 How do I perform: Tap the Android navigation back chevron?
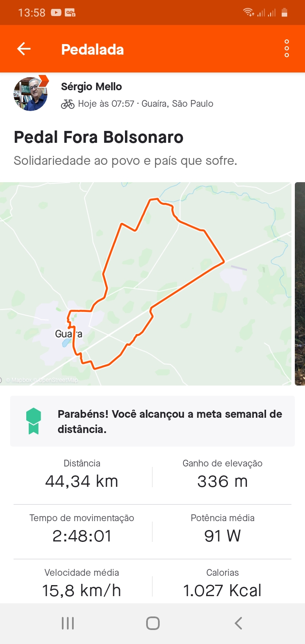(x=238, y=623)
